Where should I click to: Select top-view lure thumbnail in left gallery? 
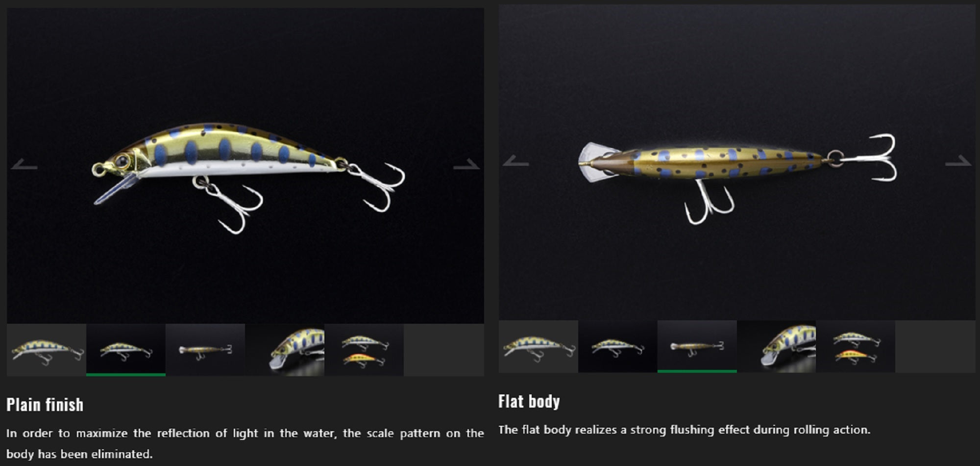tap(205, 350)
